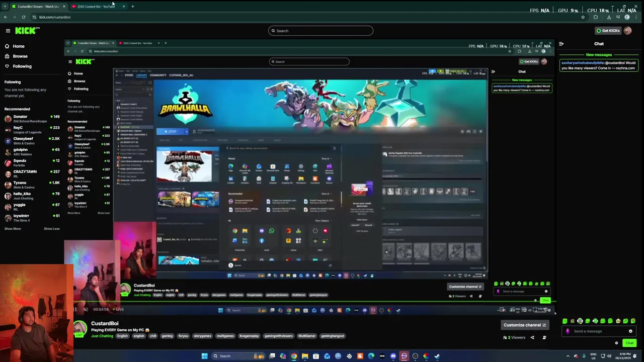644x362 pixels.
Task: Open Discord from the taskbar
Action: pyautogui.click(x=393, y=356)
